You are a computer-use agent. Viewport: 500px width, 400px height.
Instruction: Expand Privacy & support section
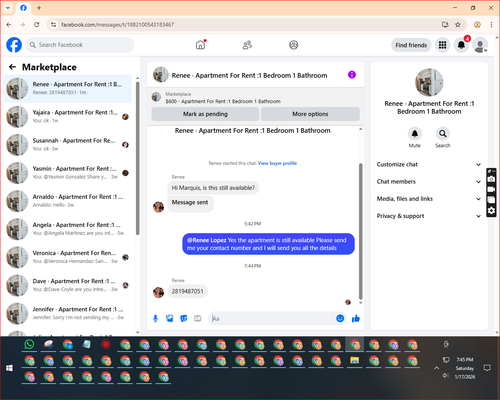[x=429, y=216]
